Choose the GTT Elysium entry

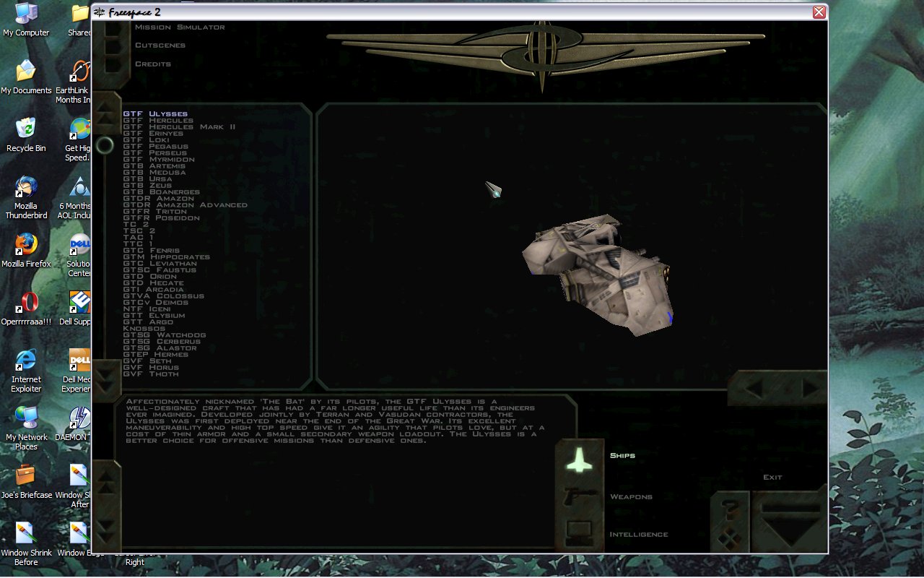(x=154, y=316)
